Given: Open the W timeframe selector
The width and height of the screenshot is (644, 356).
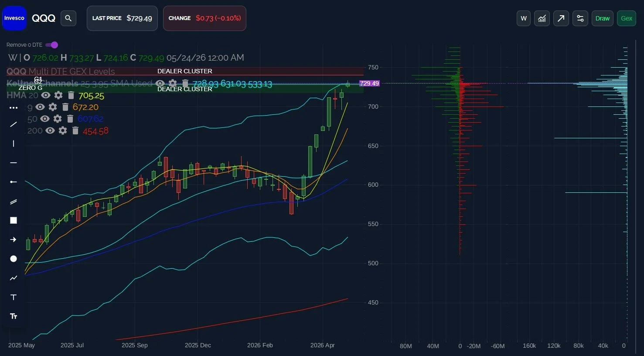Looking at the screenshot, I should (x=524, y=18).
